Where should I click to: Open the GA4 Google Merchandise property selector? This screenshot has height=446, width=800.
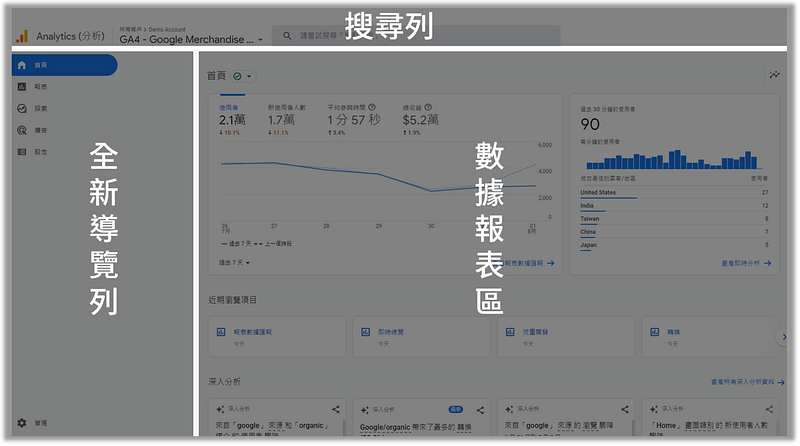coord(191,39)
